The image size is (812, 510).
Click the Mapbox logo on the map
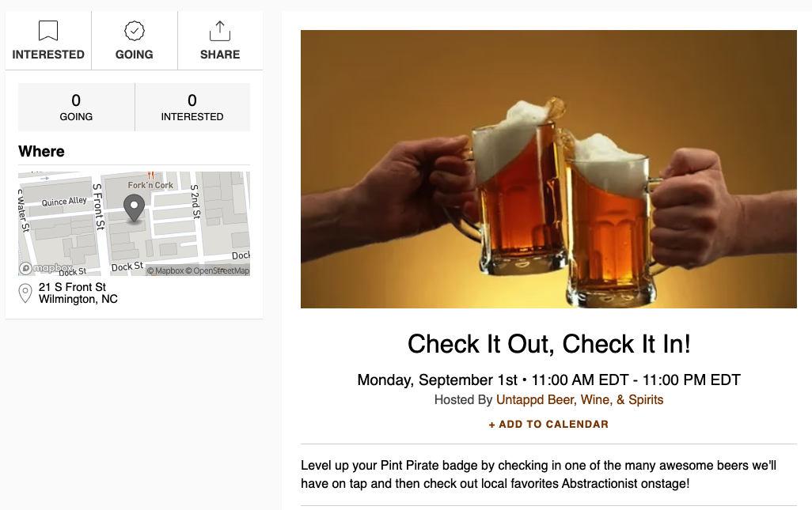click(x=46, y=268)
